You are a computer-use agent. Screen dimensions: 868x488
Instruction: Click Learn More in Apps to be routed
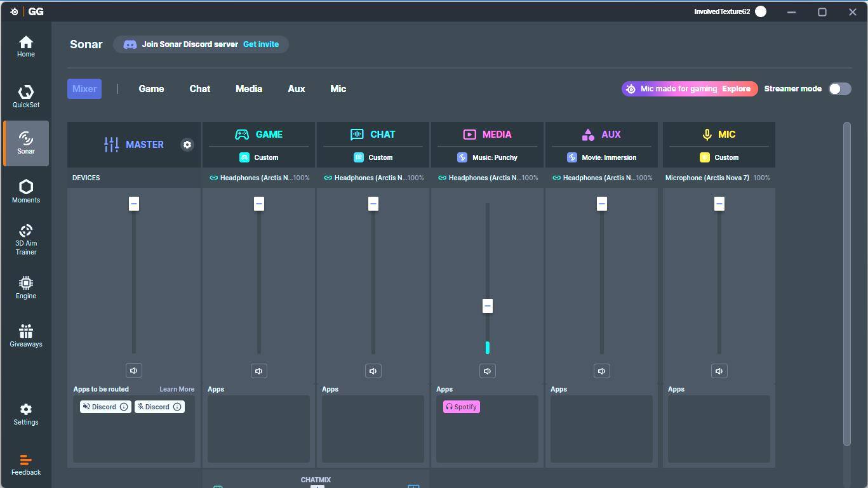click(177, 389)
